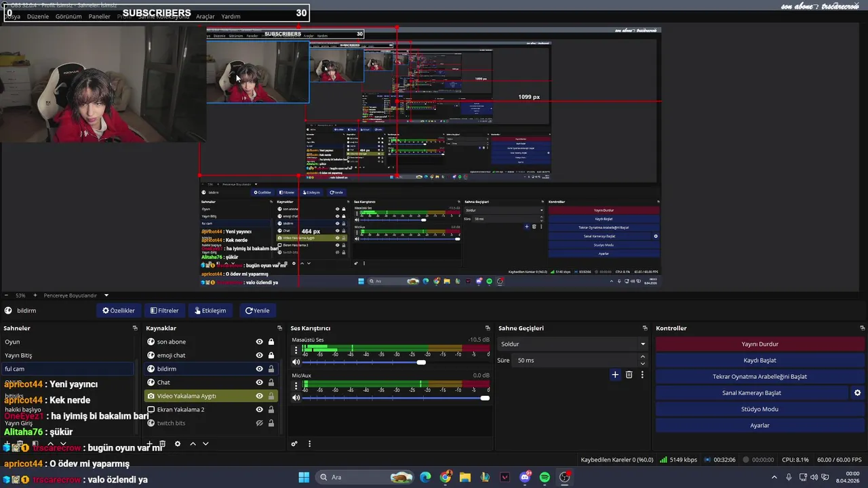Hide the 'Video Yakalama Aygıtı' source

point(259,396)
